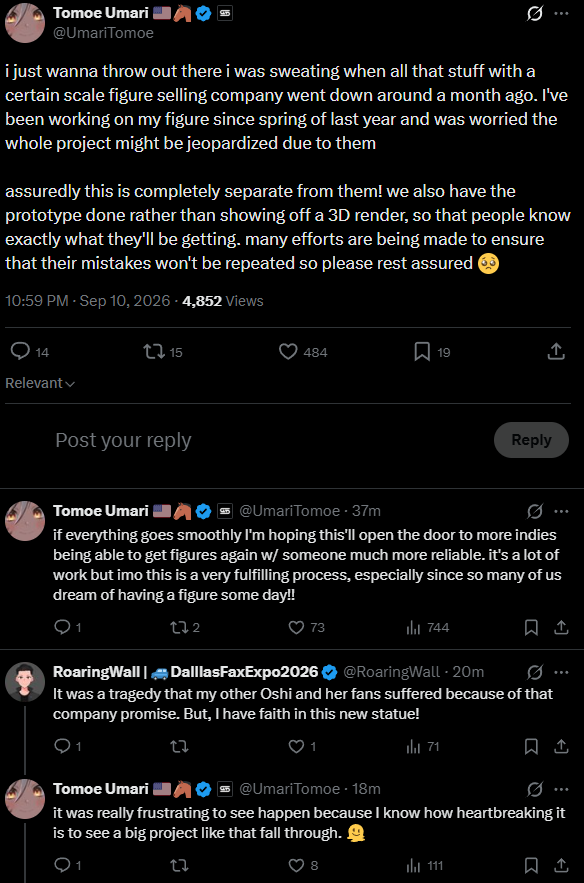
Task: Bookmark the 18m Tomoe Umari reply
Action: point(531,866)
